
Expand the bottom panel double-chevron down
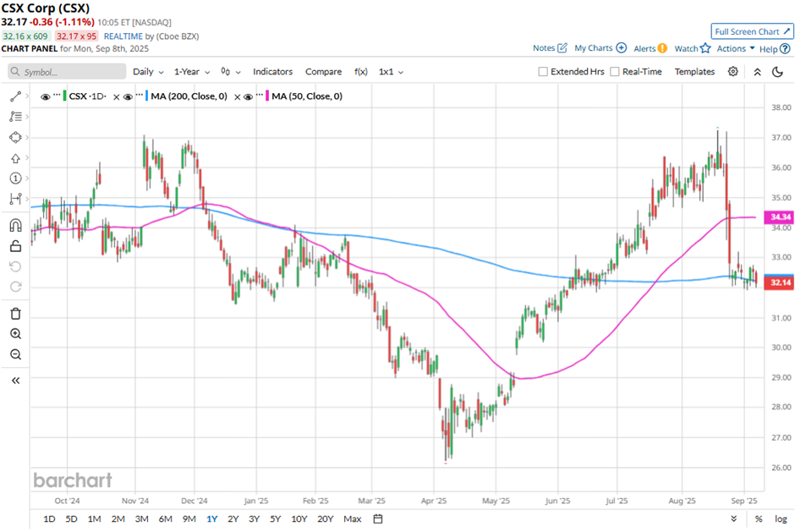pos(733,518)
